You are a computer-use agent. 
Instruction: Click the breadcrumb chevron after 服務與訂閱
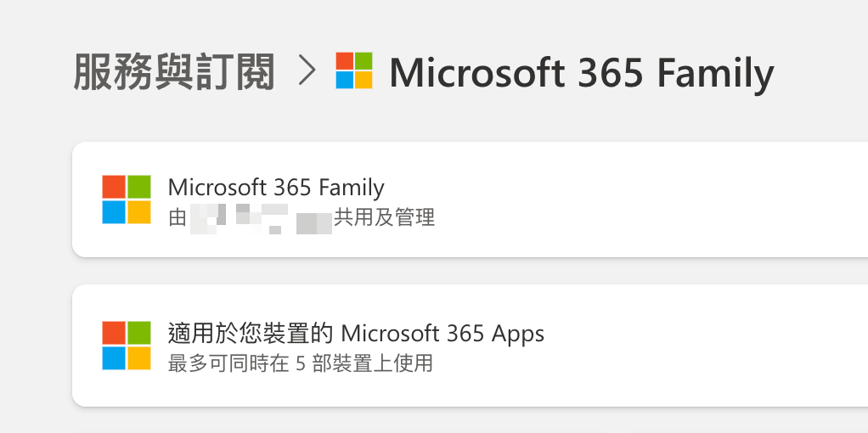pos(307,70)
